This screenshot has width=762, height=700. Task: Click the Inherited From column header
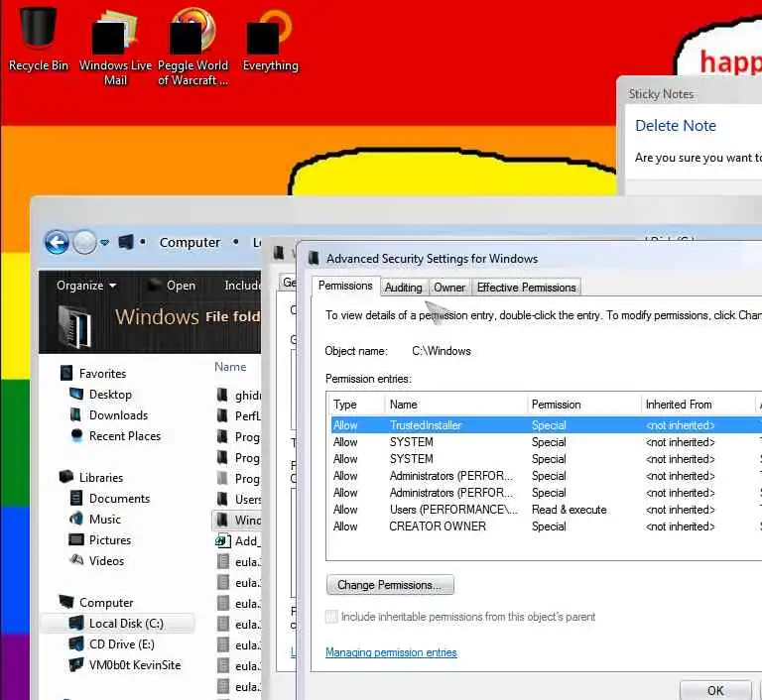pyautogui.click(x=698, y=405)
